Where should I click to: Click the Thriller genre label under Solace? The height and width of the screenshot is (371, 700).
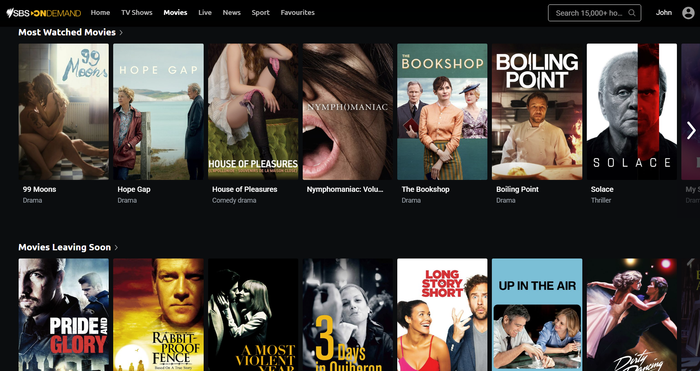[601, 200]
